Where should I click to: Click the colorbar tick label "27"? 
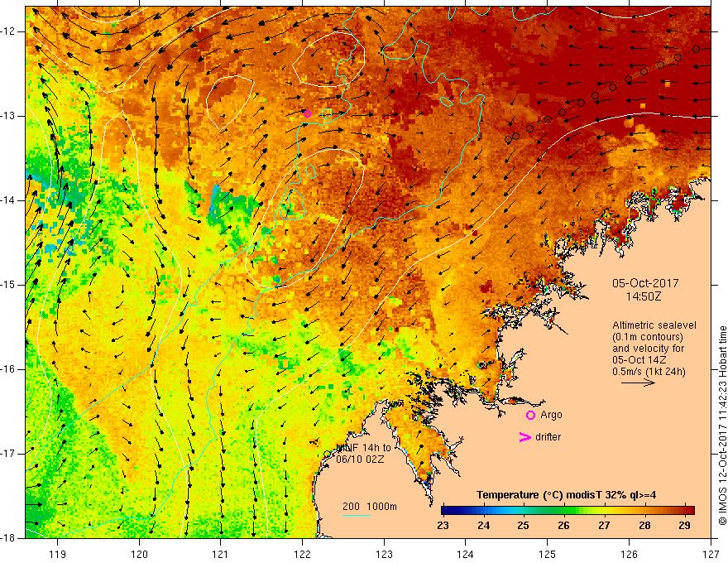pyautogui.click(x=604, y=526)
